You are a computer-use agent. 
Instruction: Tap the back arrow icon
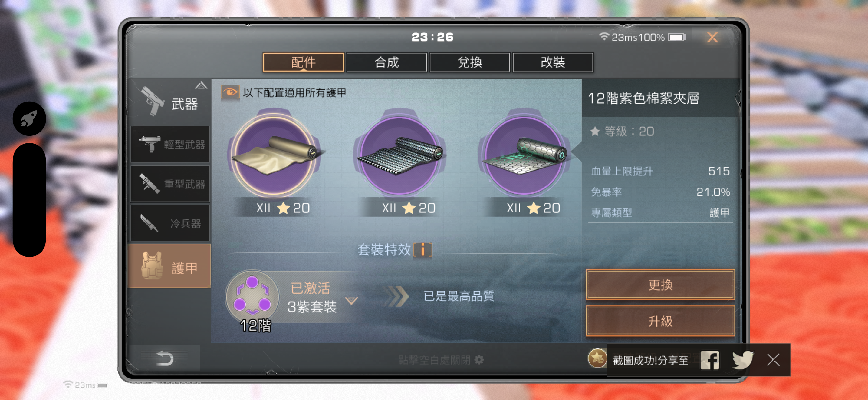(x=165, y=358)
